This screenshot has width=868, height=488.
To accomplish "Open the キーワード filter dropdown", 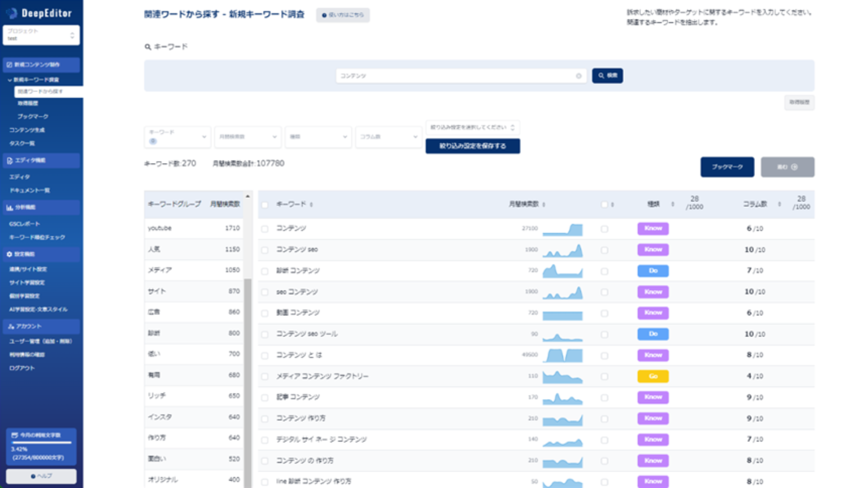I will click(x=178, y=136).
